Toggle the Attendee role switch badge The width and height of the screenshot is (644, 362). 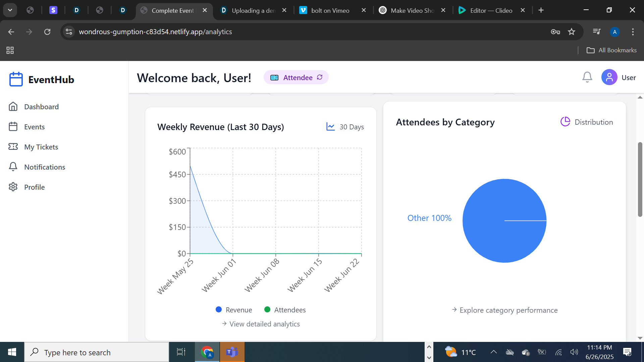click(x=296, y=77)
